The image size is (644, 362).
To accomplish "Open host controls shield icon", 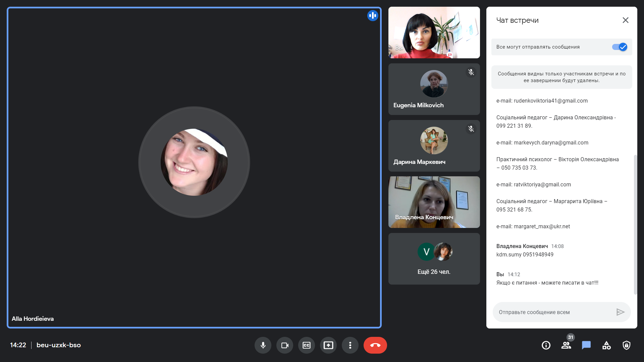I will point(627,345).
